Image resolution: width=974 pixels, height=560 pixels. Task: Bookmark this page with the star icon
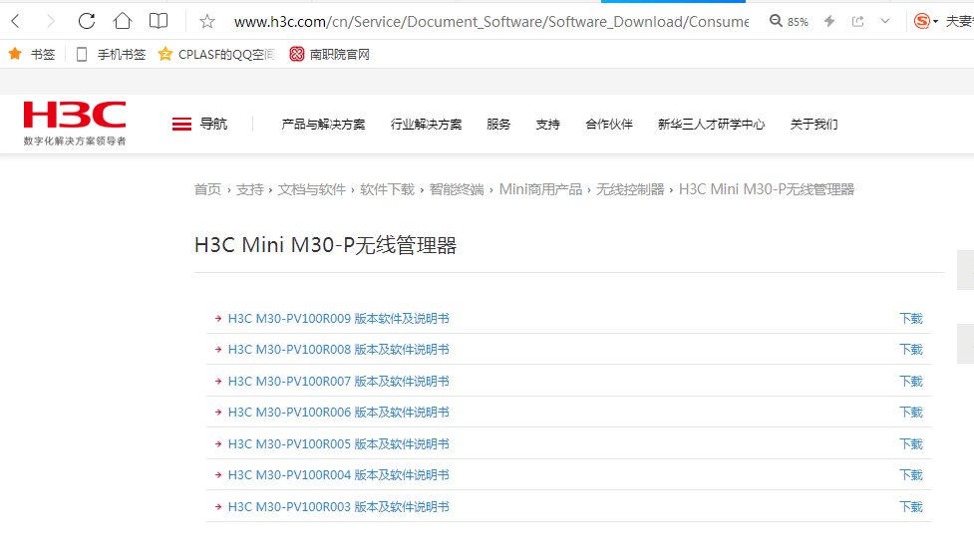206,22
